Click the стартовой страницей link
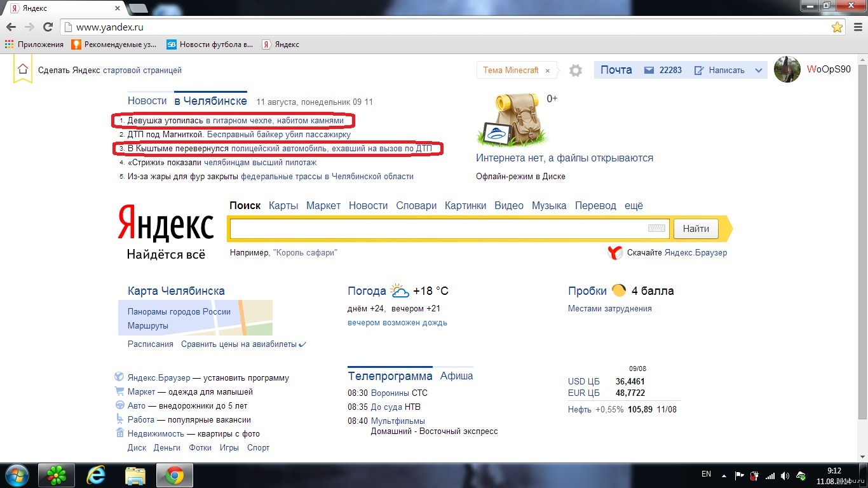The width and height of the screenshot is (868, 488). [142, 71]
